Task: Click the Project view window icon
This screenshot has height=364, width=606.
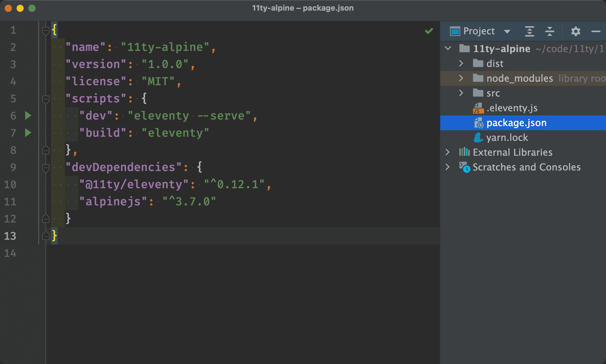Action: click(x=455, y=31)
